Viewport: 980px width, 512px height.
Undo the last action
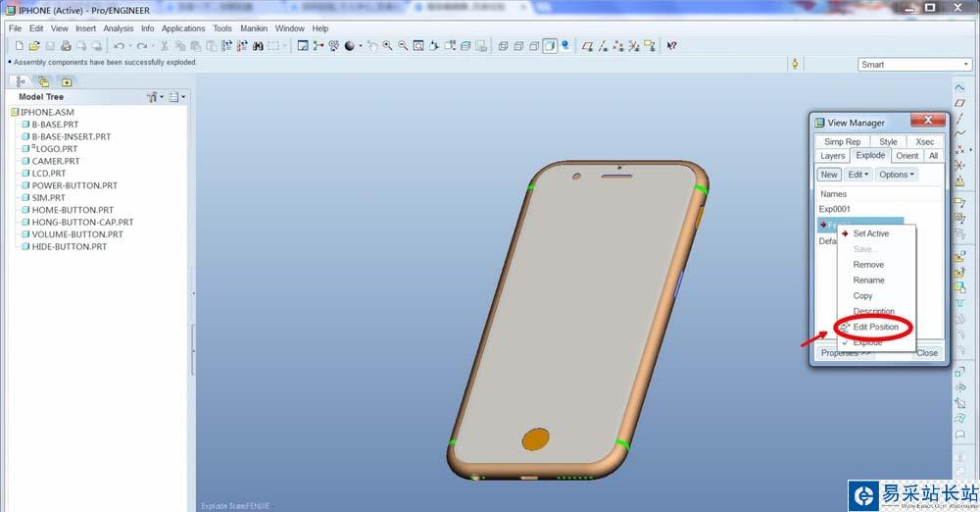tap(119, 46)
